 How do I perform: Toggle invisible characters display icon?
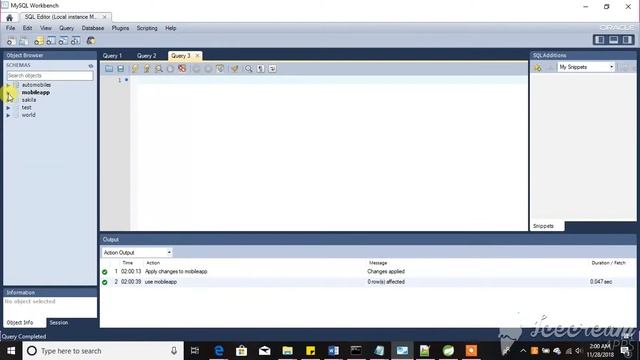(260, 69)
